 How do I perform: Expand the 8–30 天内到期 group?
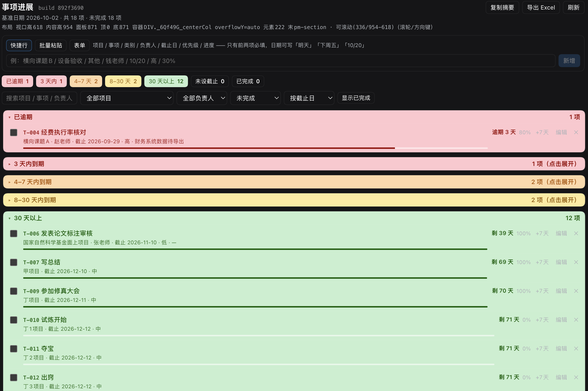tap(294, 200)
